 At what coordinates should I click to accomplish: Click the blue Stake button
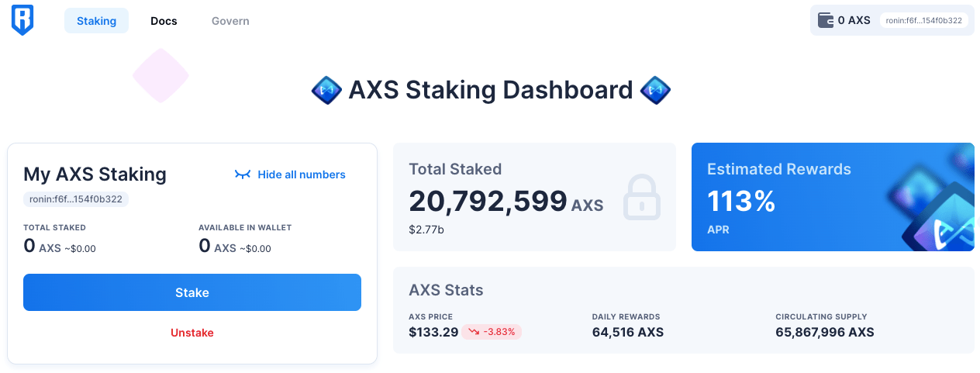[192, 292]
